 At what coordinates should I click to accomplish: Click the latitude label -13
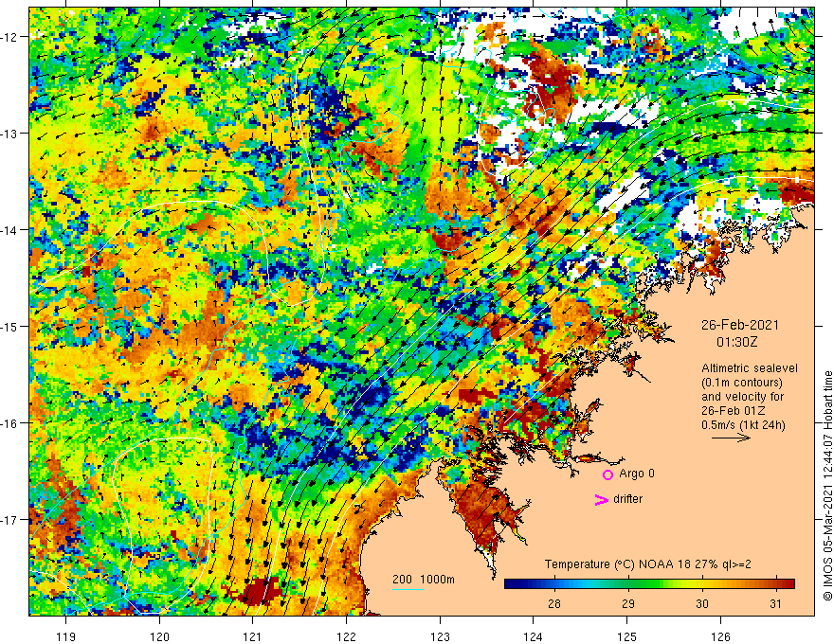click(x=9, y=134)
